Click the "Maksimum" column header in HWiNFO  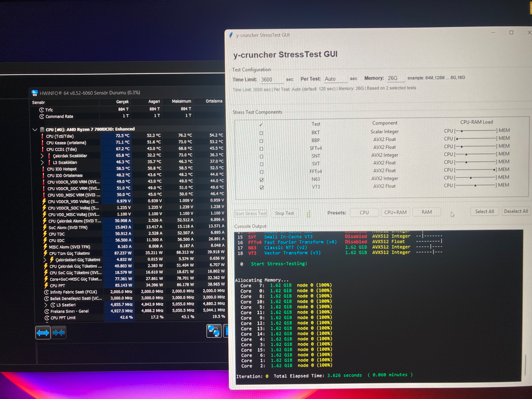pyautogui.click(x=181, y=101)
